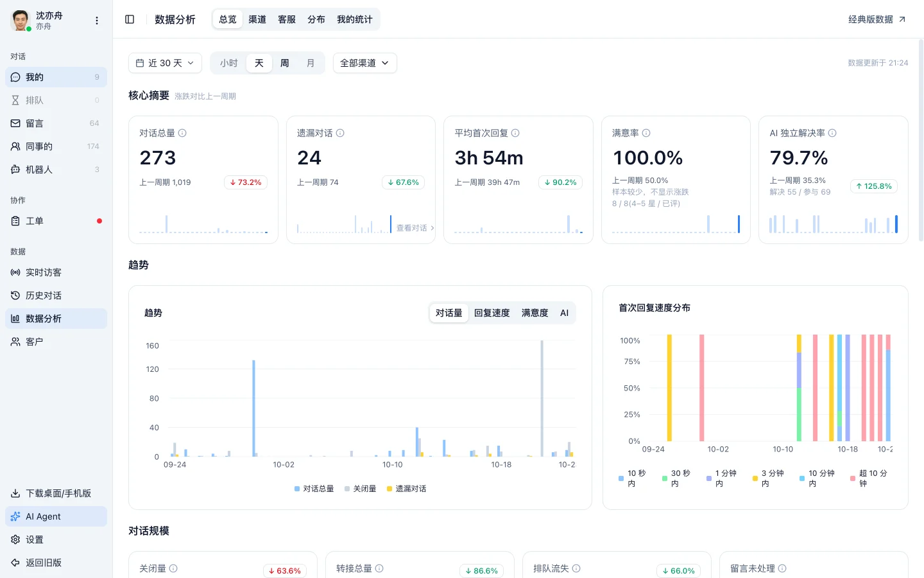Switch to the 分布 tab
This screenshot has height=578, width=924.
point(316,19)
